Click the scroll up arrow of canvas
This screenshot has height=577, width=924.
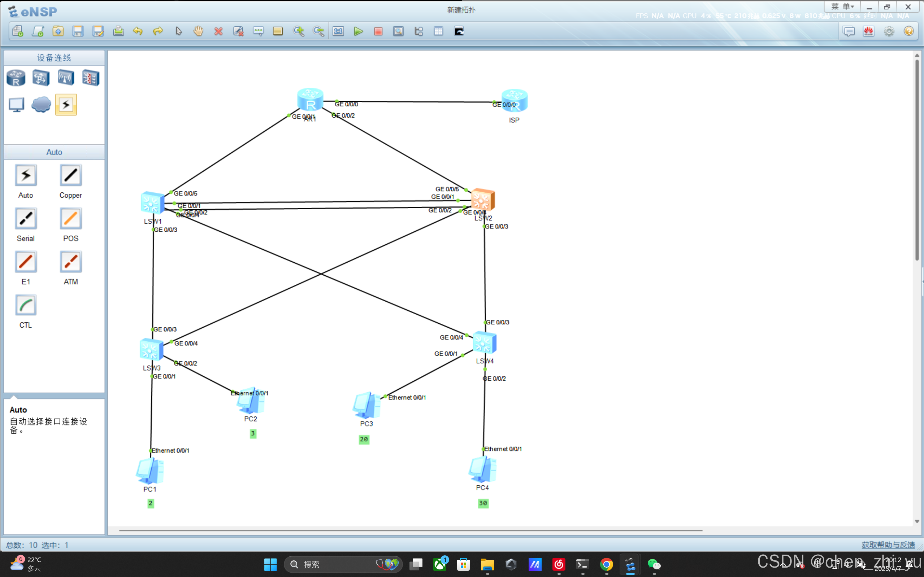coord(917,56)
